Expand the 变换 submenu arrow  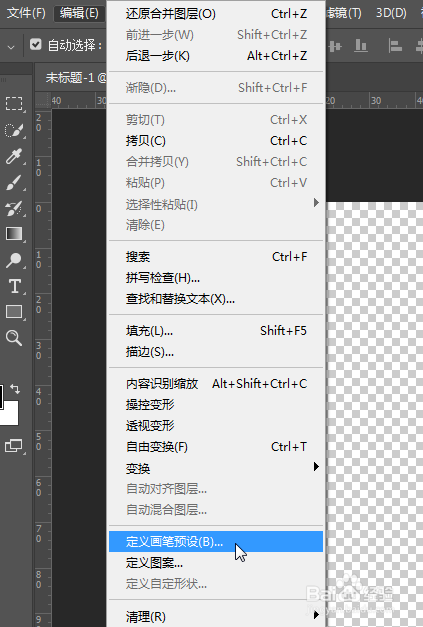click(316, 467)
